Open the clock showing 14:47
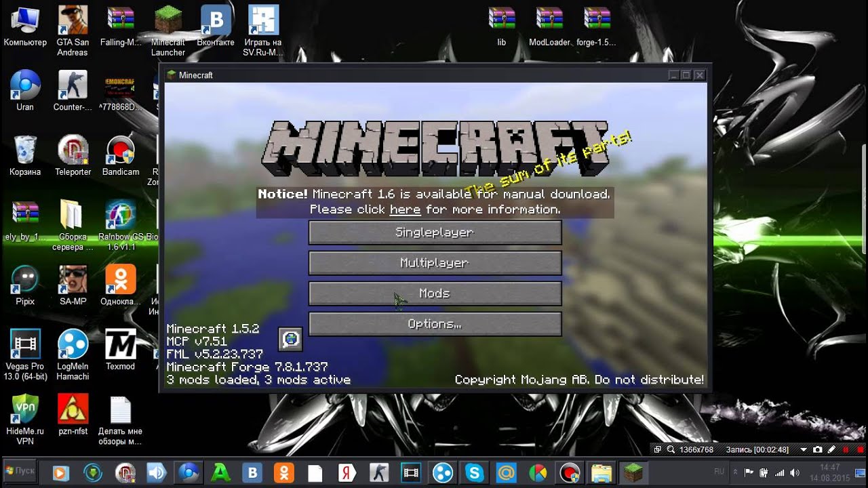The image size is (868, 488). pos(829,472)
